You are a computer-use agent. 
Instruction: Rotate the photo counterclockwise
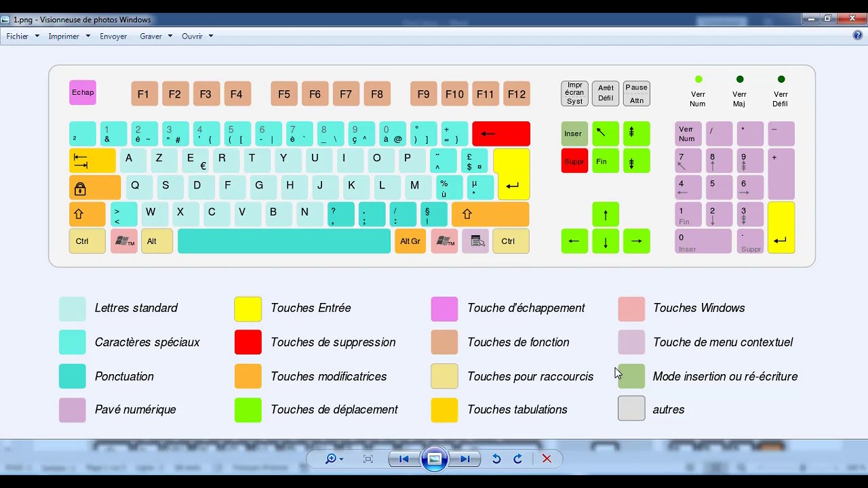(496, 459)
